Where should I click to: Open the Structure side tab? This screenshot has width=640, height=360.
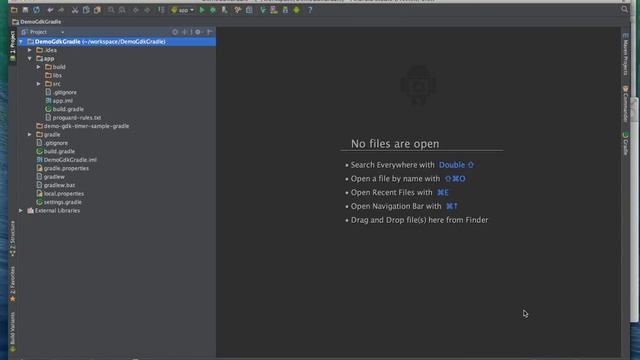click(12, 238)
